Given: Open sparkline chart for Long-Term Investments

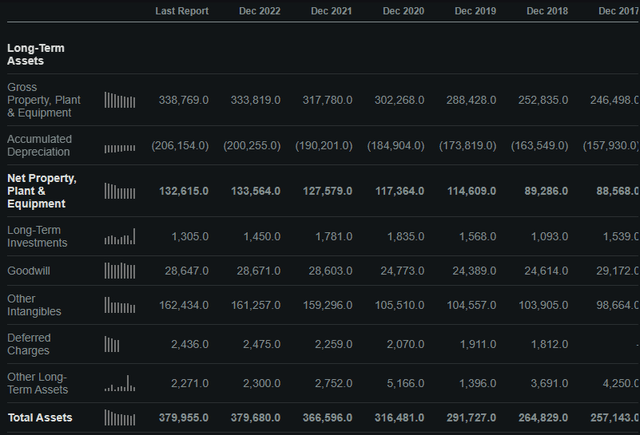Looking at the screenshot, I should [120, 236].
